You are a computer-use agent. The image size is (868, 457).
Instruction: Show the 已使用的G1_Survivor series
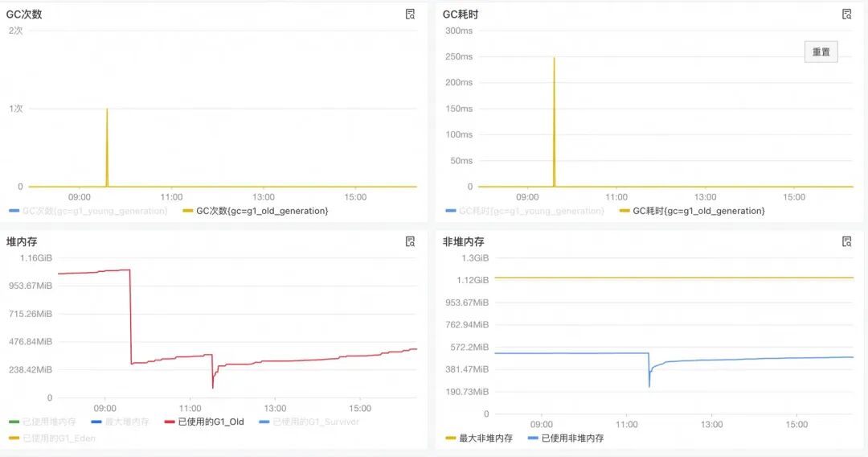pos(309,422)
